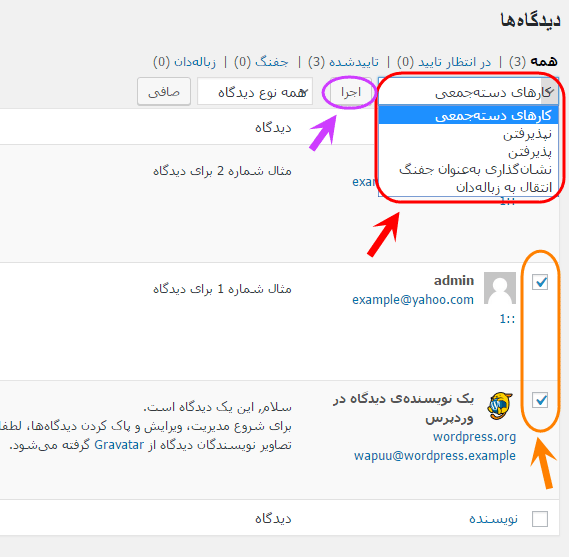Click the ::1 IP link under admin
This screenshot has height=557, width=569.
(507, 319)
